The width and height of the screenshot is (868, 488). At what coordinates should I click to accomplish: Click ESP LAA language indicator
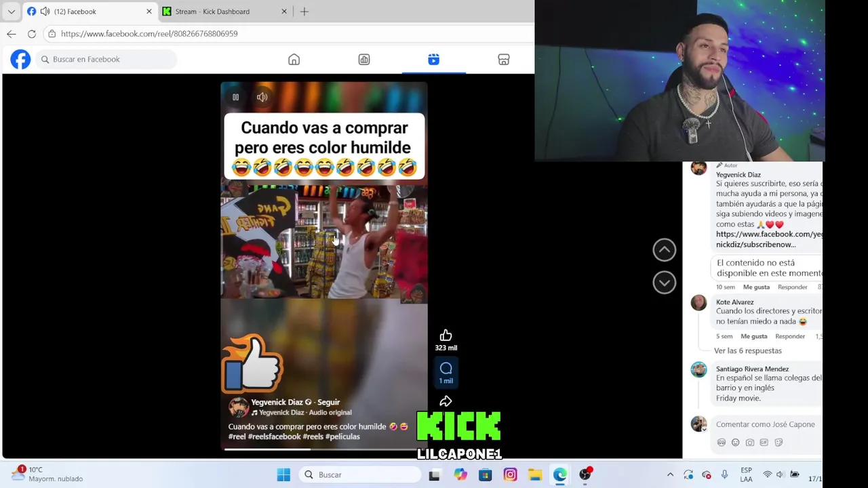746,474
